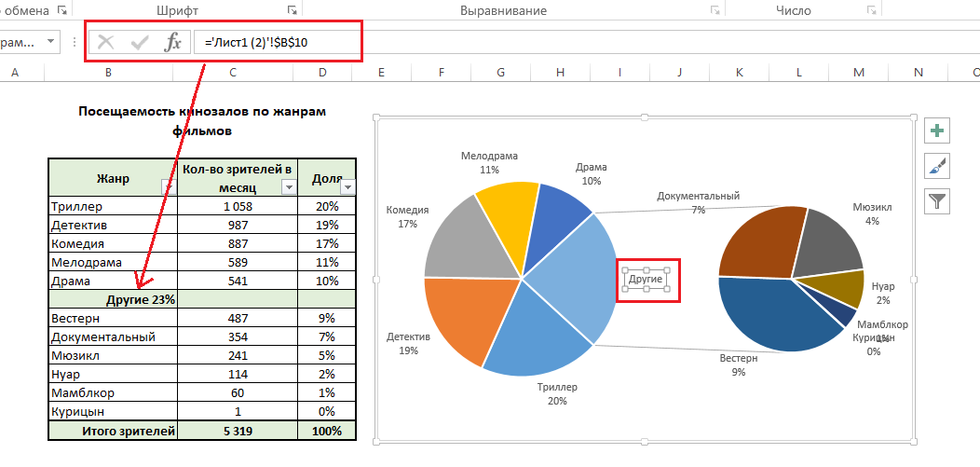Viewport: 980px width, 467px height.
Task: Open Chart Styles brush button
Action: point(937,166)
